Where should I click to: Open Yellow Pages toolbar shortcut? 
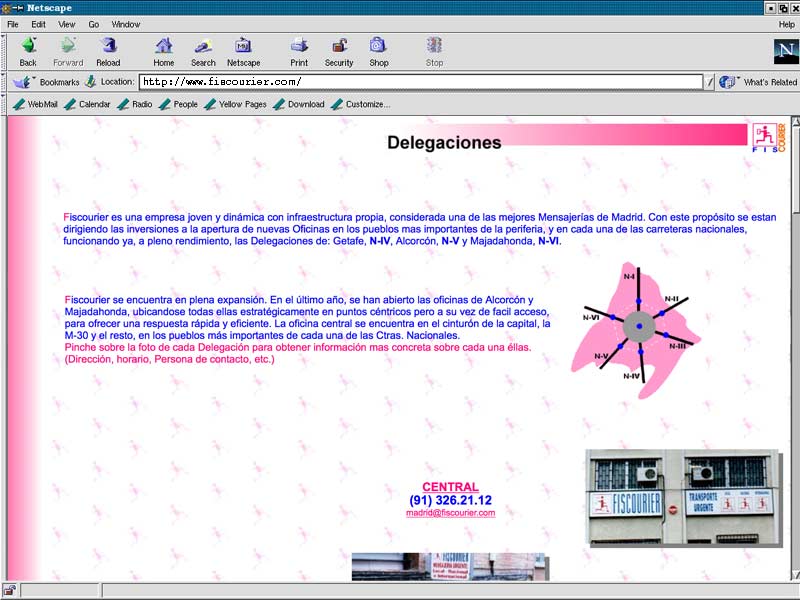pyautogui.click(x=235, y=104)
